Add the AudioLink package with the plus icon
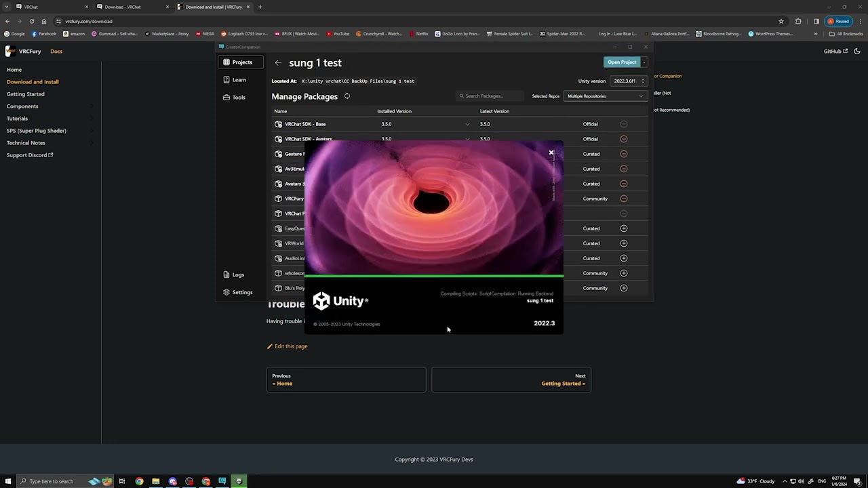Viewport: 868px width, 488px height. [624, 258]
